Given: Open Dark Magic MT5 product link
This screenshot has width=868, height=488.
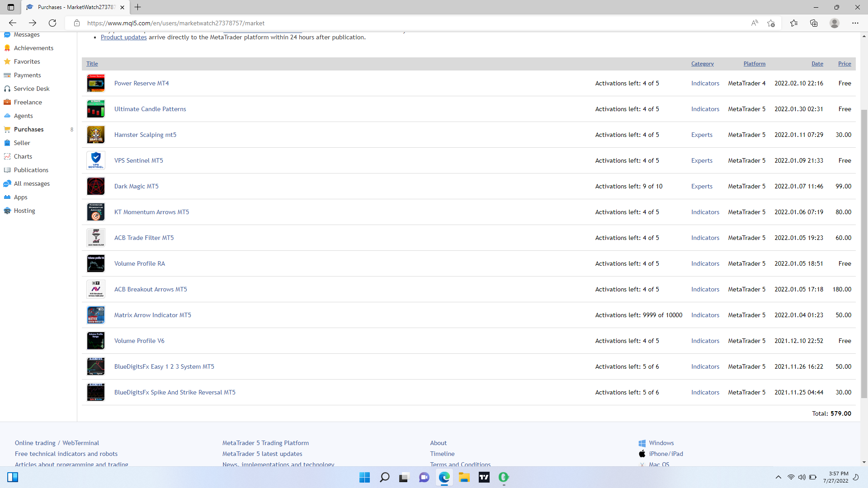Looking at the screenshot, I should (x=136, y=186).
